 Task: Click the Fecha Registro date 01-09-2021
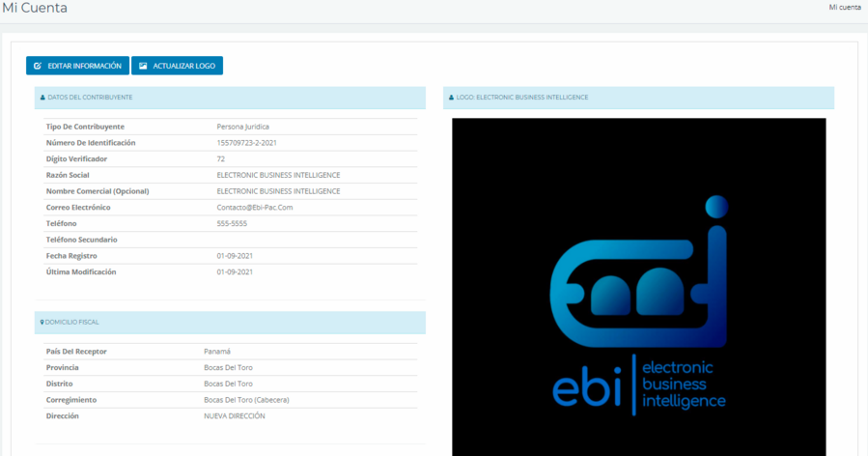click(x=235, y=255)
